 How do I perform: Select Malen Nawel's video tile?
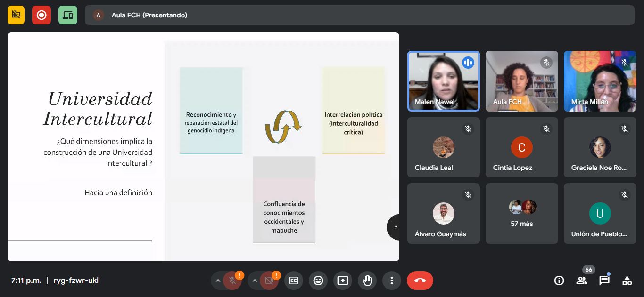point(443,81)
